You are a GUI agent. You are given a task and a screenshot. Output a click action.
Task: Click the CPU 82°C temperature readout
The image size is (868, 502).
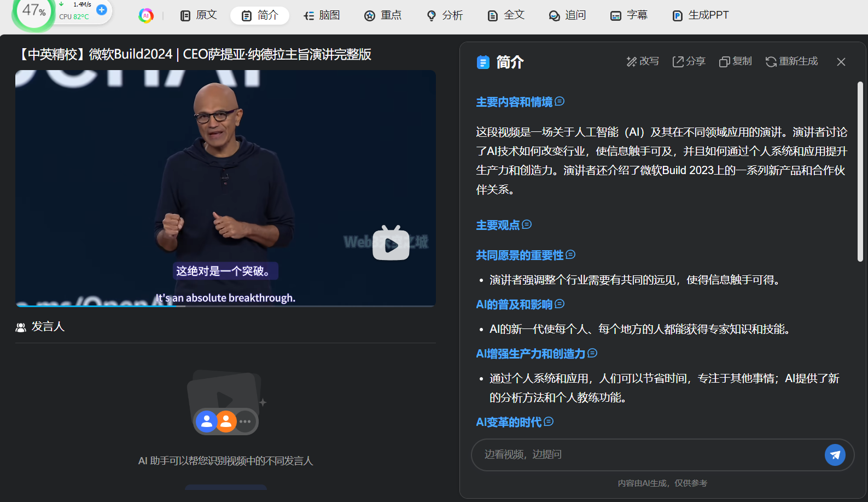pyautogui.click(x=74, y=17)
